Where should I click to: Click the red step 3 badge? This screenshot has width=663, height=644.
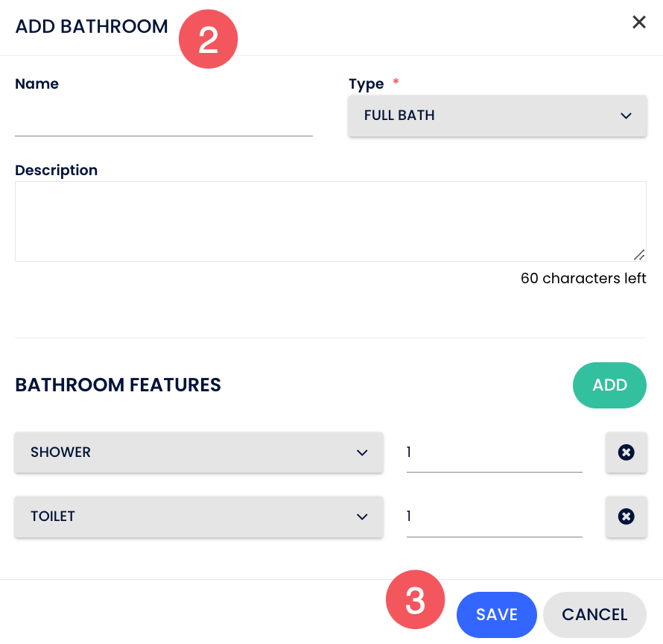tap(415, 600)
